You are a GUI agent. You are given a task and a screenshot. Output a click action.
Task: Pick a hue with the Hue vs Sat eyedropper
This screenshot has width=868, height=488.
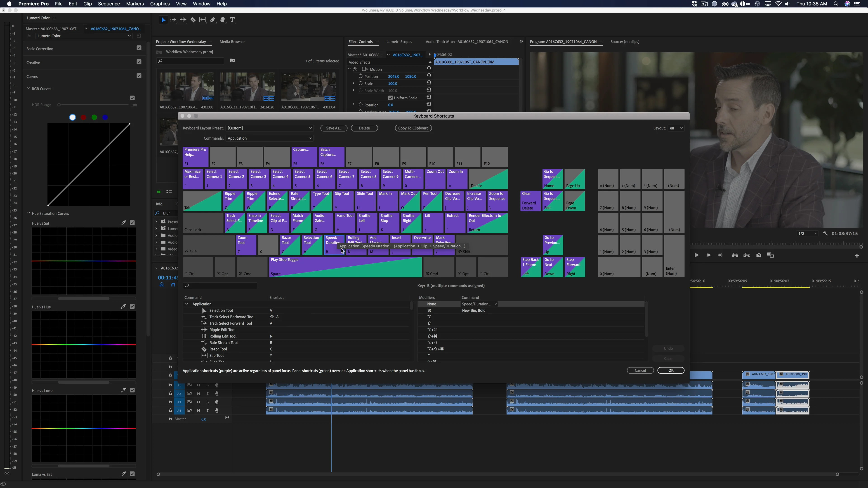pyautogui.click(x=123, y=223)
